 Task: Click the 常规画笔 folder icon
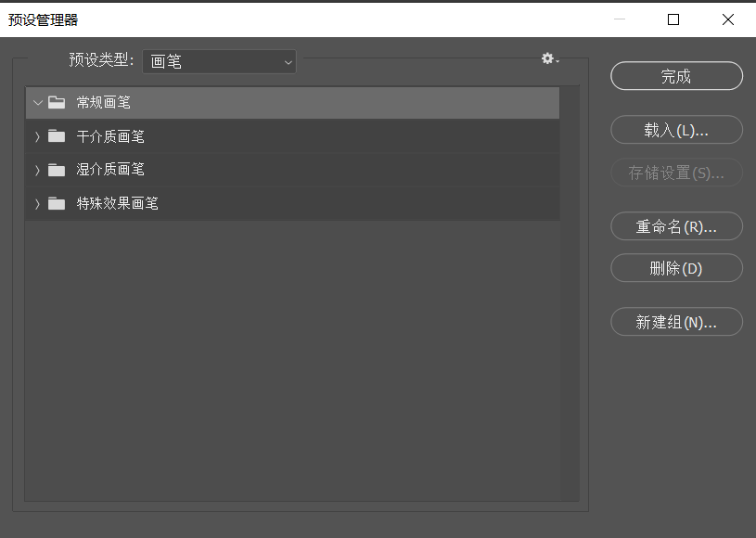pos(57,102)
